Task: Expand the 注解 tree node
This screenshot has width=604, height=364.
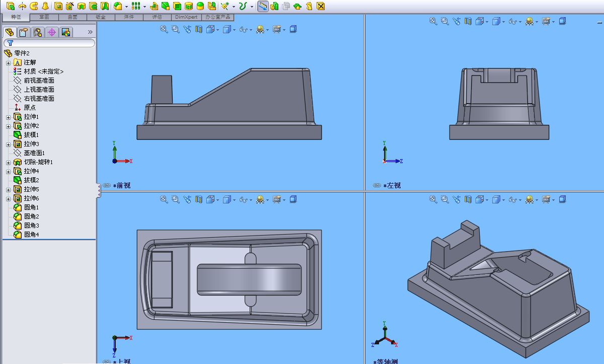Action: pyautogui.click(x=8, y=62)
